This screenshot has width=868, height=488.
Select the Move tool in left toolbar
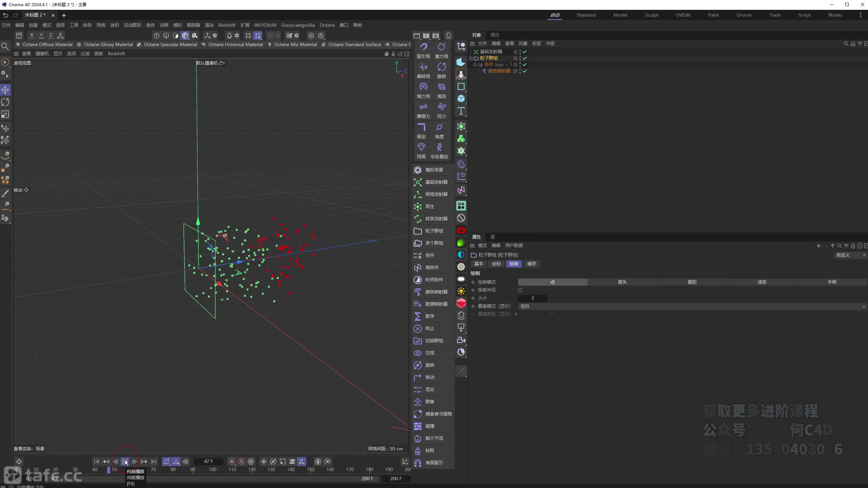[x=5, y=90]
